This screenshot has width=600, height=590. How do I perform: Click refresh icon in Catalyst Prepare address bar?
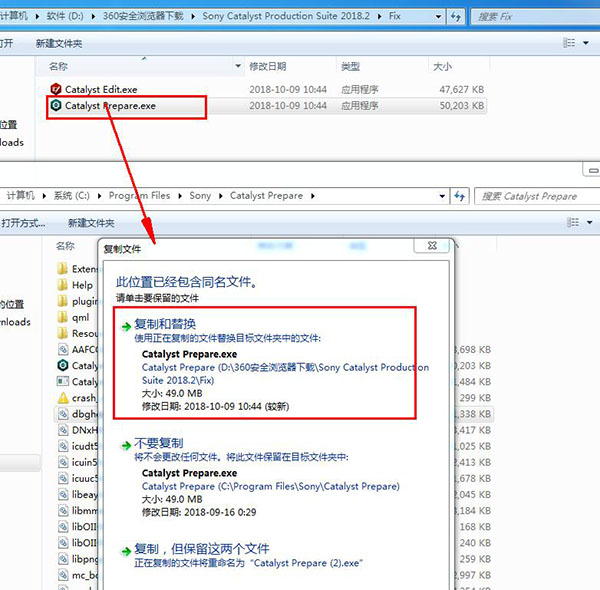[459, 196]
